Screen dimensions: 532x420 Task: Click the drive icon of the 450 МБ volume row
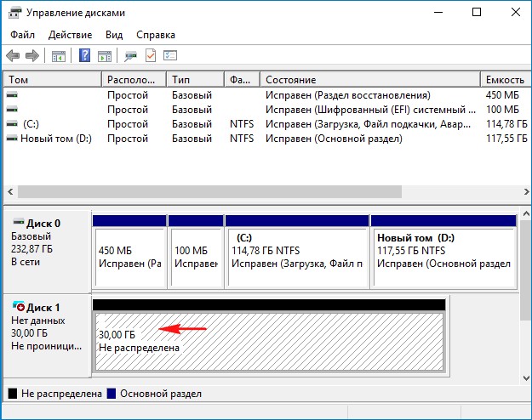coord(12,95)
